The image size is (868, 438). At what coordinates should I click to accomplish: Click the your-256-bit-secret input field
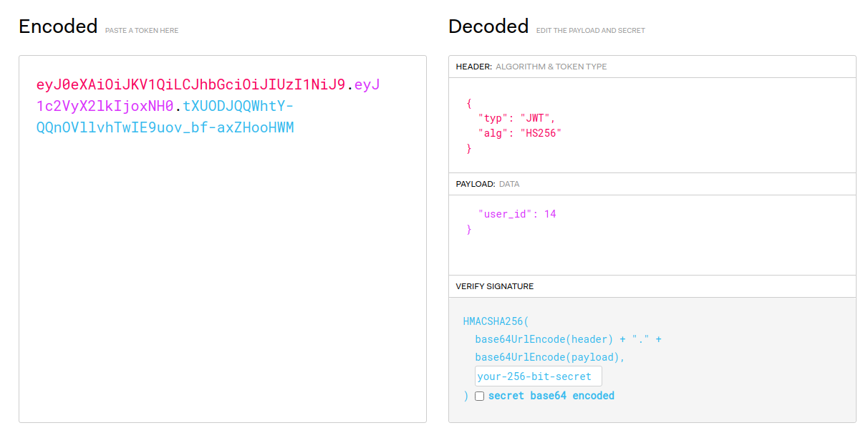(x=539, y=376)
